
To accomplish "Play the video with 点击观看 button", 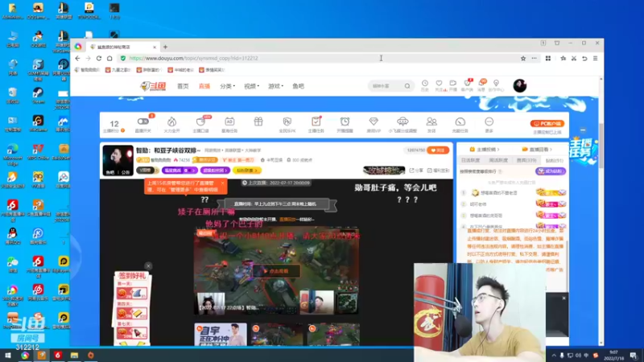I will pos(276,271).
